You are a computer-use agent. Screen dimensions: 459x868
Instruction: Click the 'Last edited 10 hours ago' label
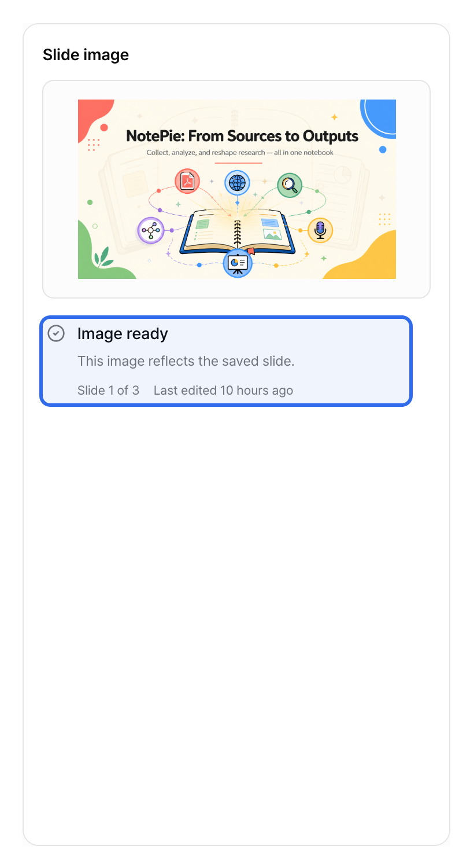pos(223,390)
